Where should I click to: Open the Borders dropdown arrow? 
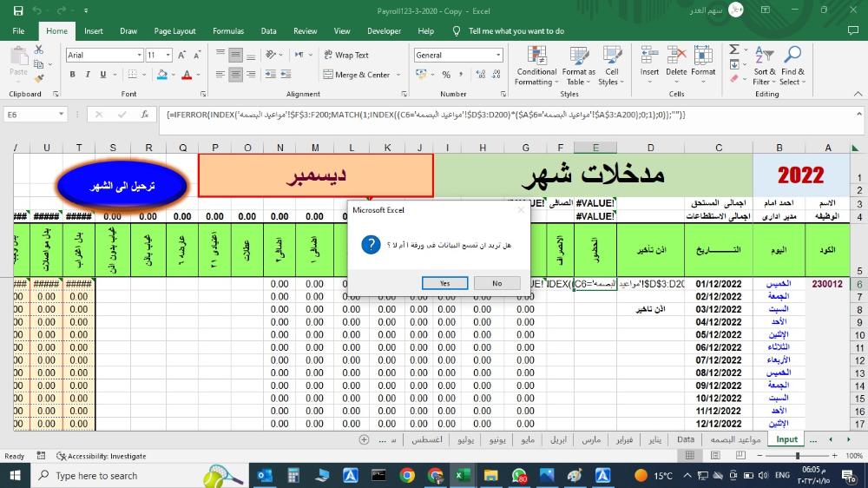click(144, 74)
